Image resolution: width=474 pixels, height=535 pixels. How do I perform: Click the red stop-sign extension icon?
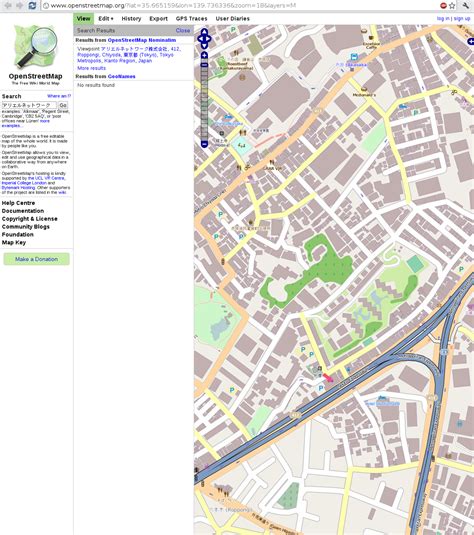pyautogui.click(x=443, y=5)
